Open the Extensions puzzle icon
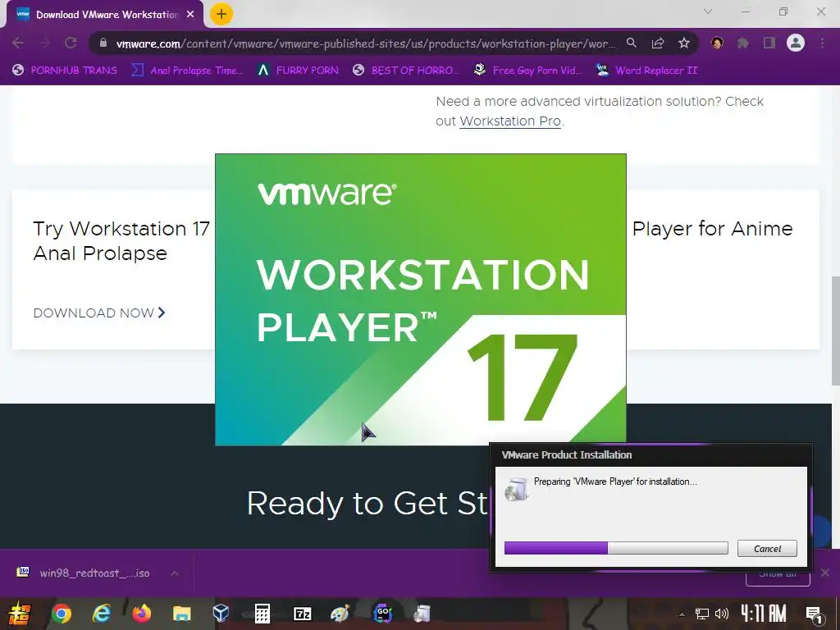 (743, 43)
